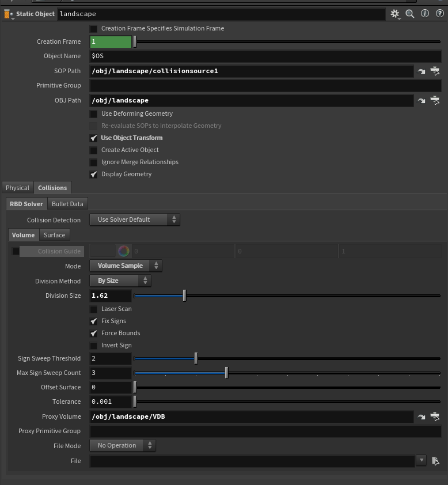Switch to the Bullet Data tab

point(67,204)
